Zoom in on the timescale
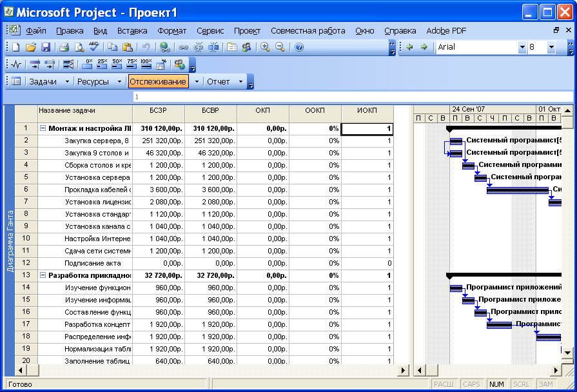The height and width of the screenshot is (392, 577). (265, 47)
